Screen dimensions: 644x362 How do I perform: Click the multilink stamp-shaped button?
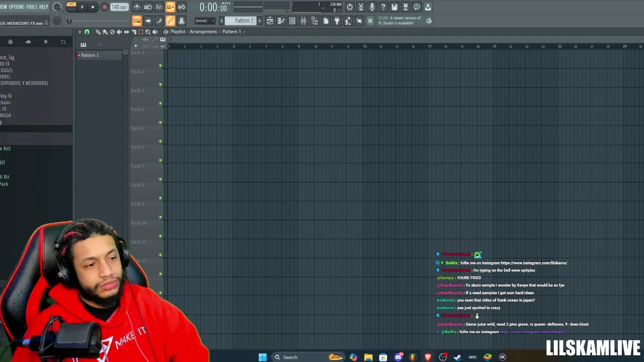pos(181,21)
